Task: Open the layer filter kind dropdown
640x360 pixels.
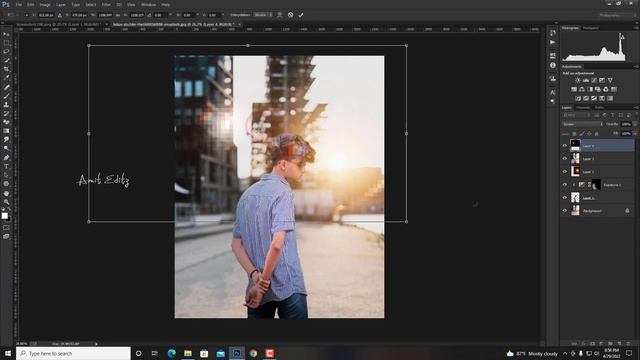Action: point(577,115)
